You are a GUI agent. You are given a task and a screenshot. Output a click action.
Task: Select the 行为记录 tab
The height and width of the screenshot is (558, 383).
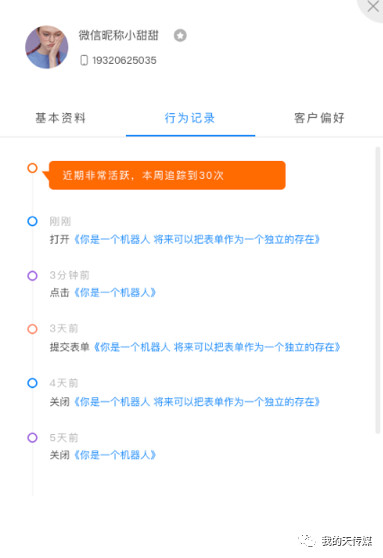tap(190, 118)
